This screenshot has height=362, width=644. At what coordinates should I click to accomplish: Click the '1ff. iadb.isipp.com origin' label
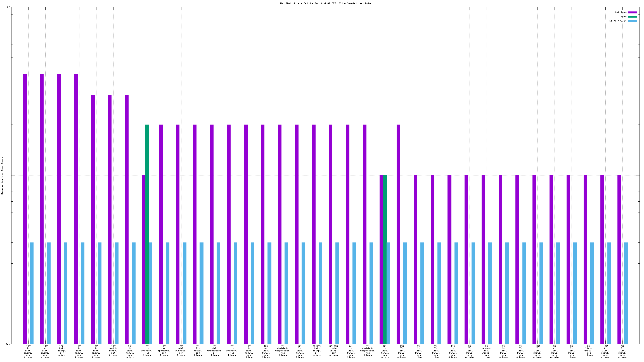tap(62, 351)
